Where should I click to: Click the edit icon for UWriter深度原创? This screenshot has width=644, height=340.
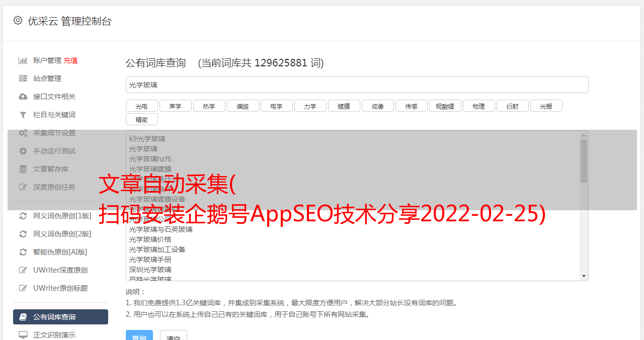(23, 270)
